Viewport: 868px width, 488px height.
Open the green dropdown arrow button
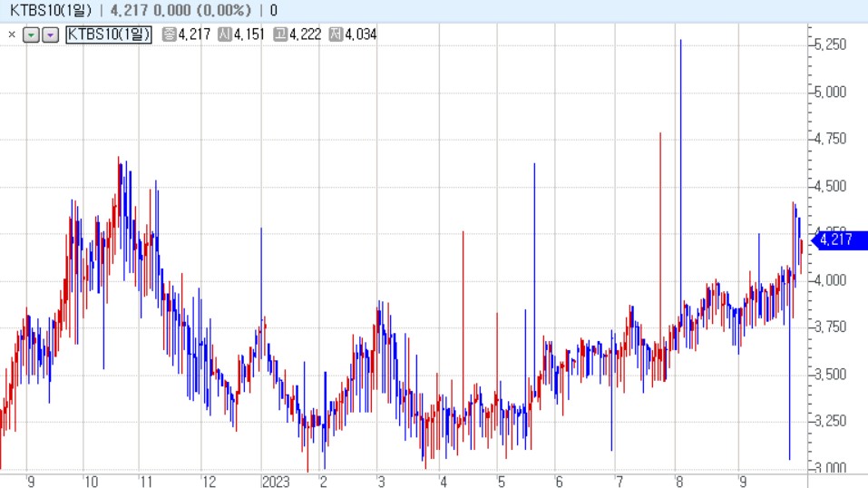click(31, 34)
